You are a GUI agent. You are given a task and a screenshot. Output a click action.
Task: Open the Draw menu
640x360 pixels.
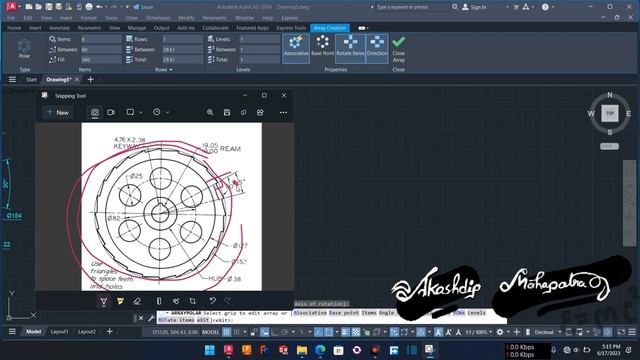[x=131, y=18]
